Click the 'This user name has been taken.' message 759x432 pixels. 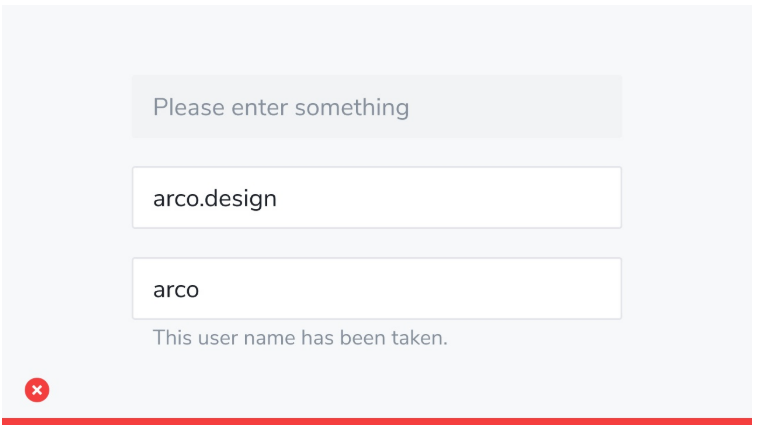tap(300, 338)
